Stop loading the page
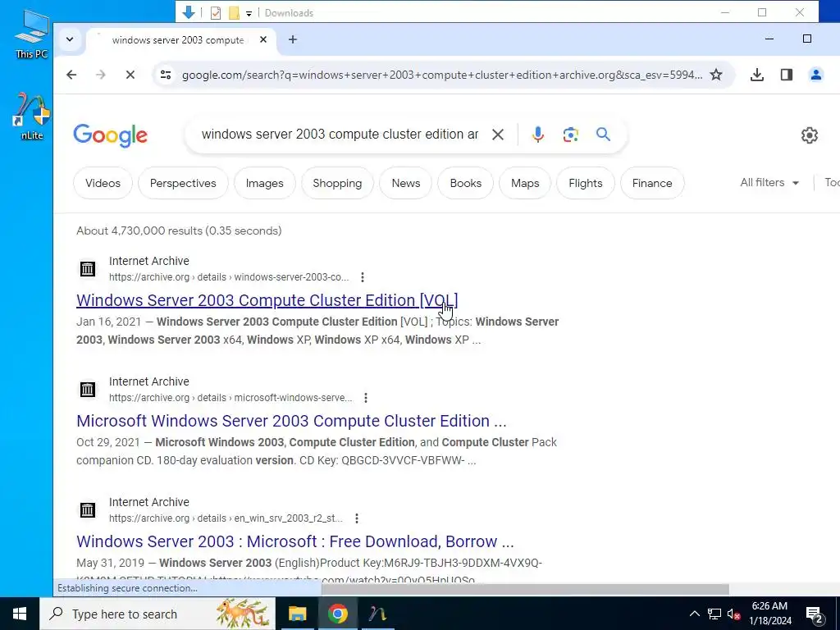This screenshot has height=630, width=840. (130, 75)
